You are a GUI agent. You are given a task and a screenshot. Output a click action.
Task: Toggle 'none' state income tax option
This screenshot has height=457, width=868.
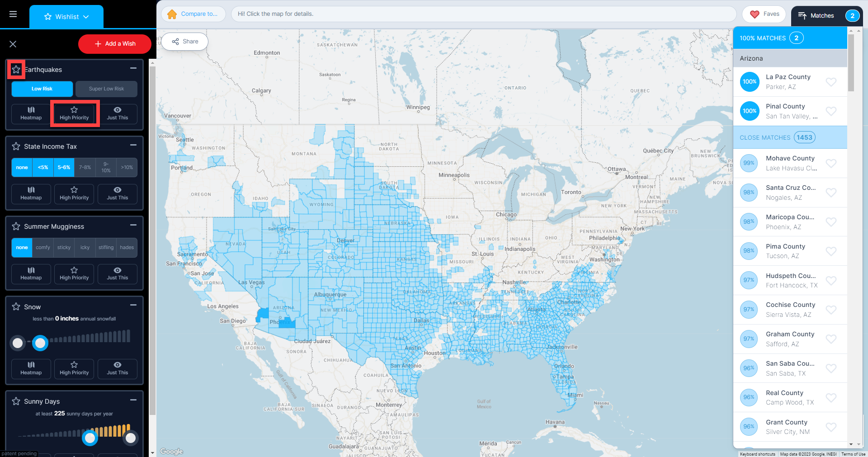point(22,167)
